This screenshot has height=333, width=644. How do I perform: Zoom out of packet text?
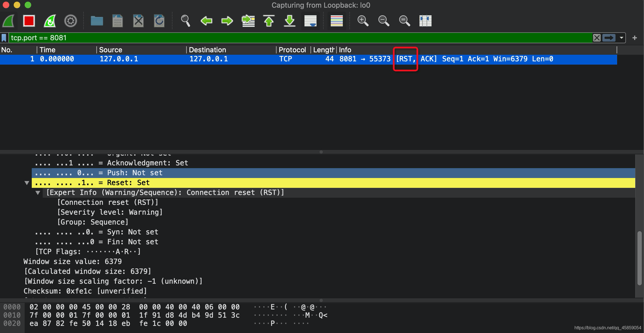(x=384, y=21)
